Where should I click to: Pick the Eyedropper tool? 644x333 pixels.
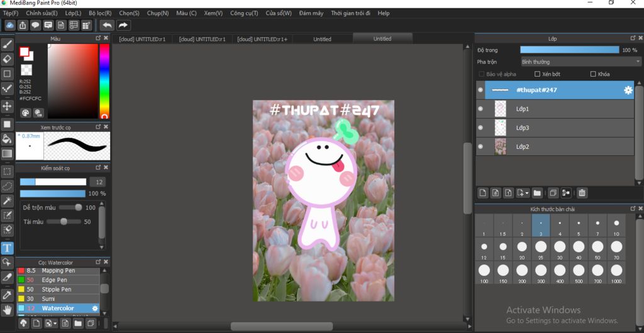pos(7,295)
